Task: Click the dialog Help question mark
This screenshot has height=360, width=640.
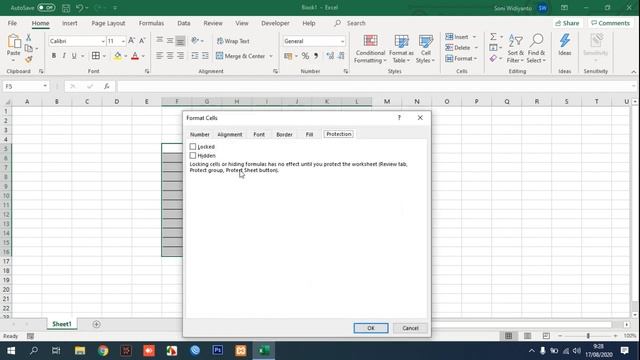Action: [x=399, y=118]
